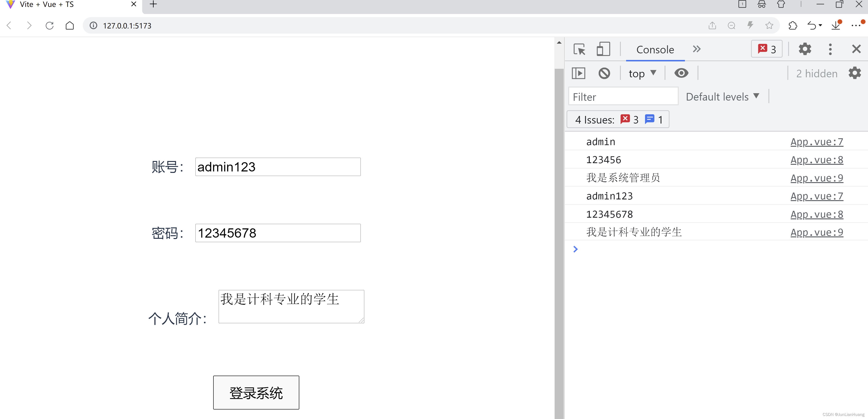Create live expression with eye icon
This screenshot has height=419, width=868.
681,73
